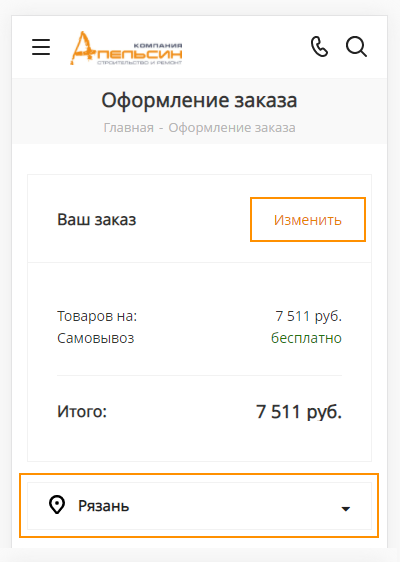
Task: Go to Главная breadcrumb link
Action: (129, 128)
